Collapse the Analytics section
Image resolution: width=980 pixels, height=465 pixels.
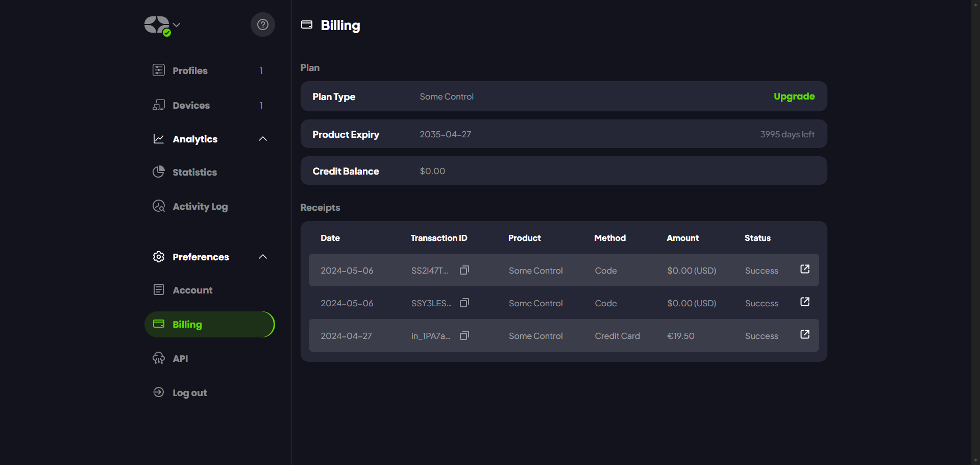262,139
